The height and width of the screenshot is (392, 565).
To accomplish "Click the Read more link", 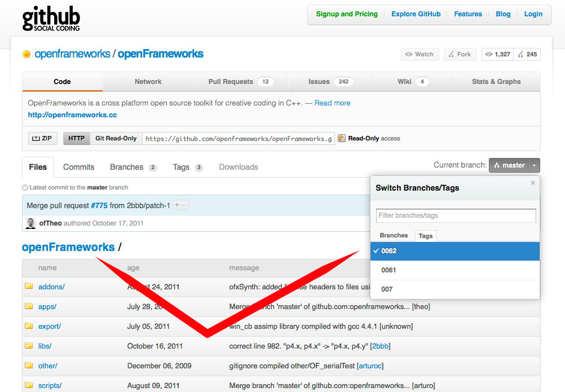I will (x=332, y=103).
